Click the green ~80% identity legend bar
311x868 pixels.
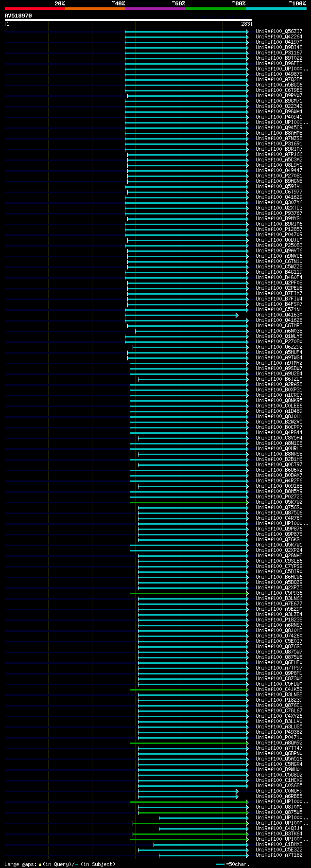[215, 9]
